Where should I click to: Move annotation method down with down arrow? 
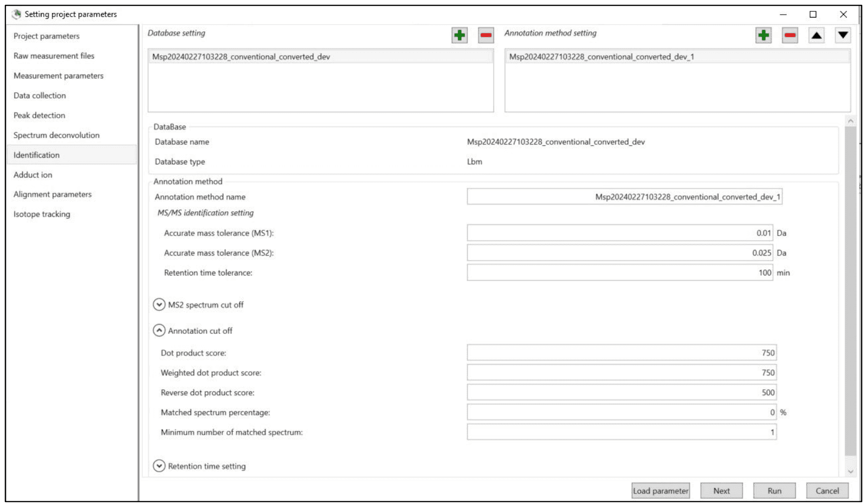[x=843, y=35]
